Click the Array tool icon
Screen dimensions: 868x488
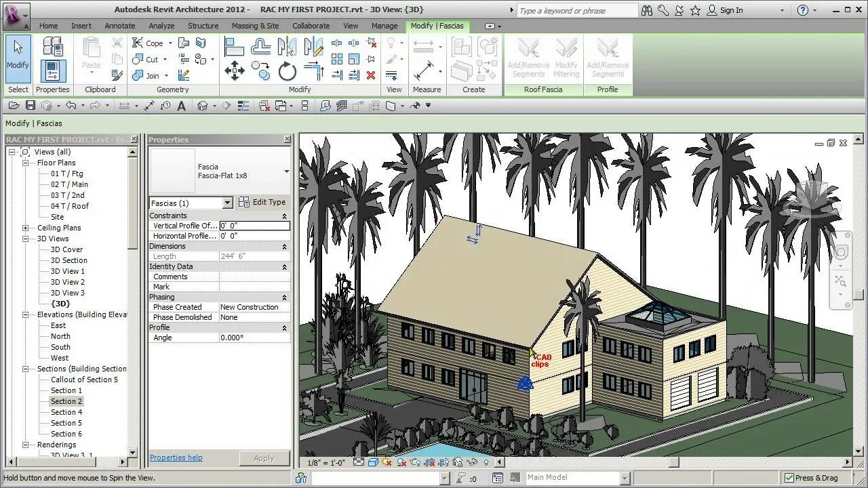[x=337, y=59]
